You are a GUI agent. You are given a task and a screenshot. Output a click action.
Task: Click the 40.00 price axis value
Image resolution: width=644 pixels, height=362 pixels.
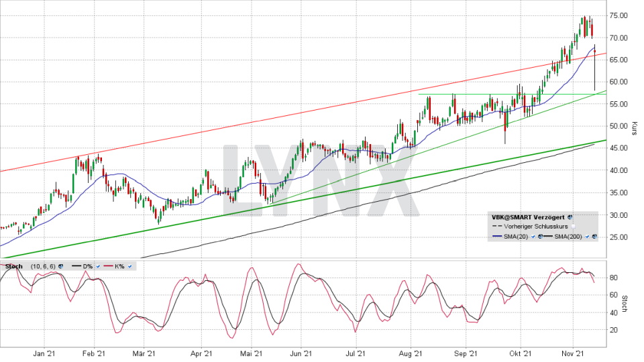tap(619, 170)
